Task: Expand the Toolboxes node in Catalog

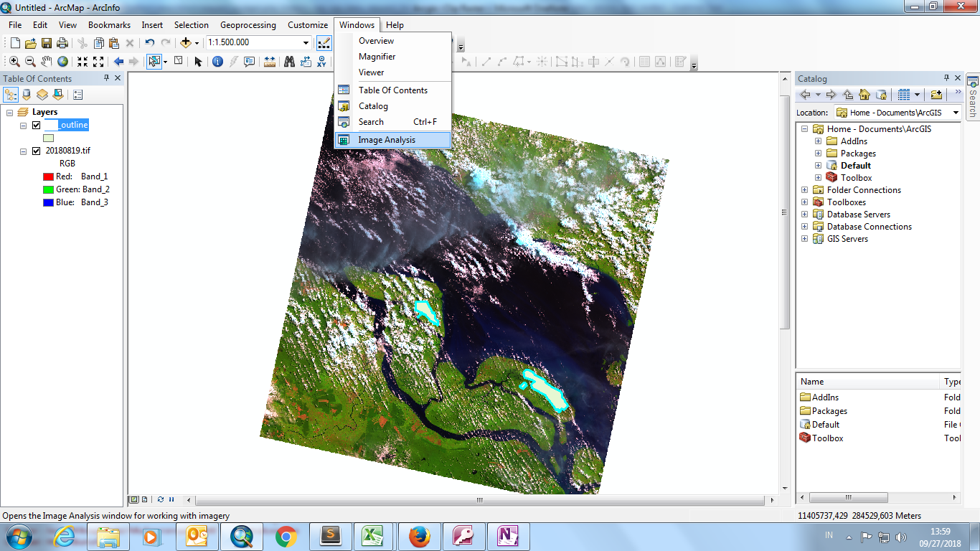Action: [804, 202]
